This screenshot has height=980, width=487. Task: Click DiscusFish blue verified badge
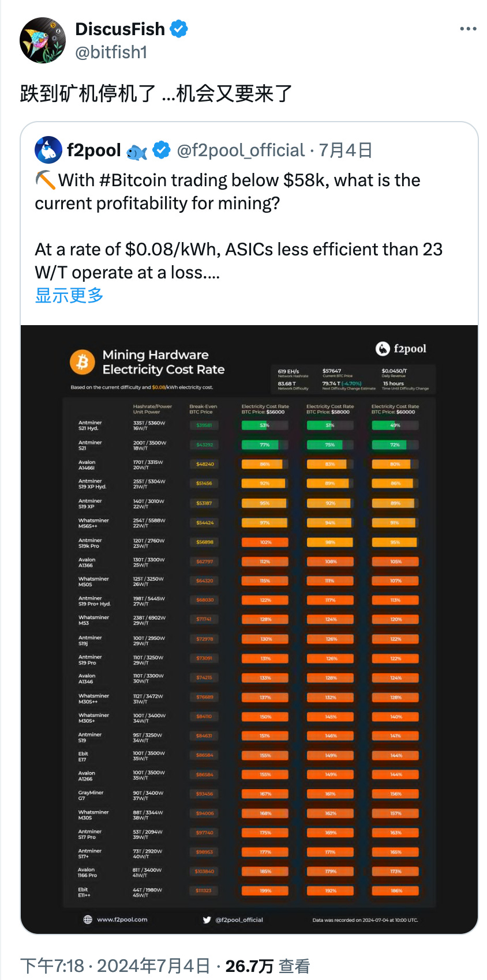point(179,29)
